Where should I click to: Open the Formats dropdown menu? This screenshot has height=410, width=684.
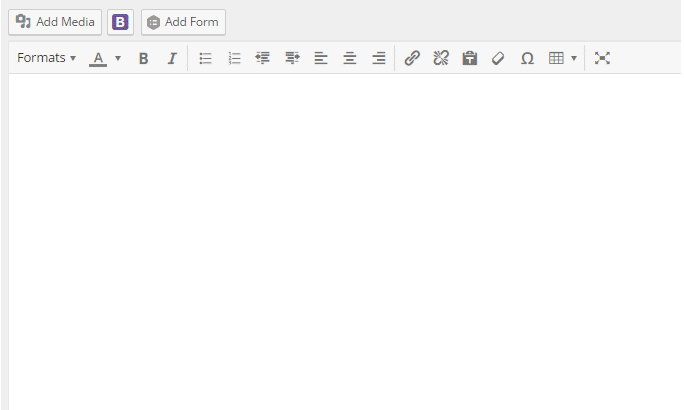point(46,58)
